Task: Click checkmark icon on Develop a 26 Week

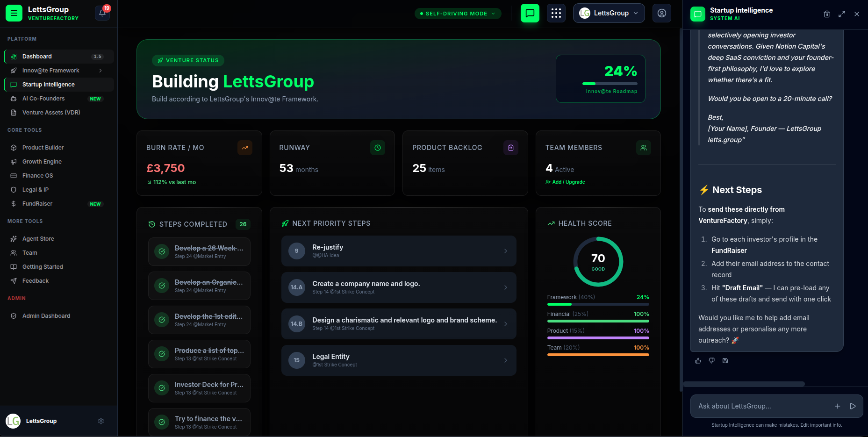Action: coord(162,251)
